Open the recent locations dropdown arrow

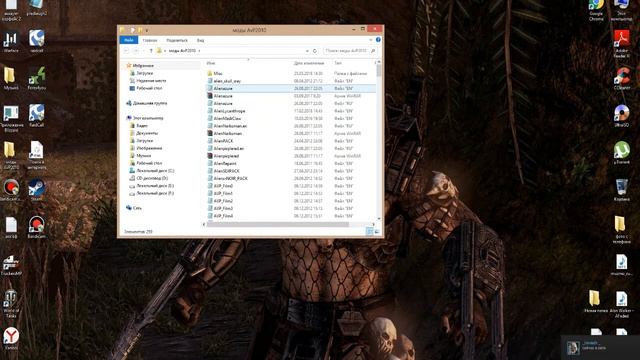[143, 51]
